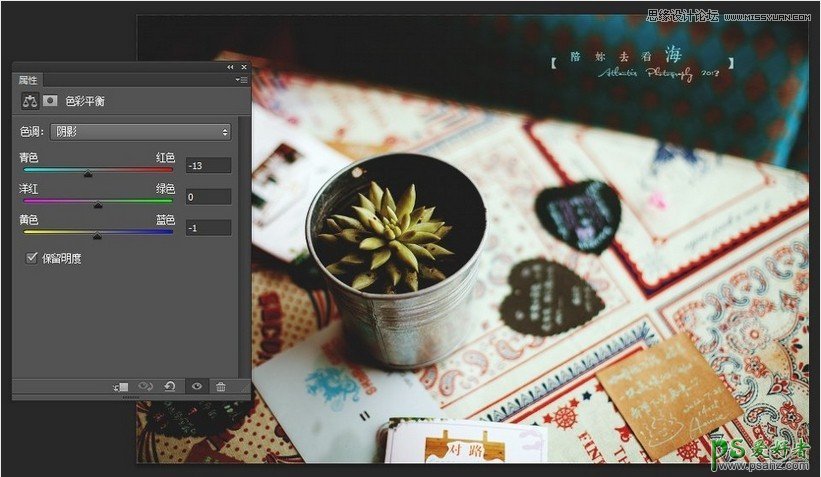821x477 pixels.
Task: Toggle the Preserve Luminosity checkbox
Action: [x=31, y=258]
